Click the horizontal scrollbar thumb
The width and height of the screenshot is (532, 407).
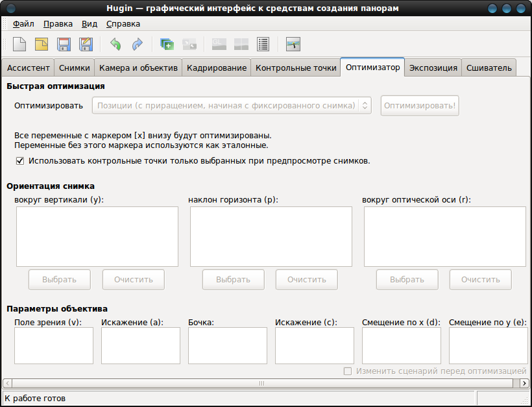[261, 383]
